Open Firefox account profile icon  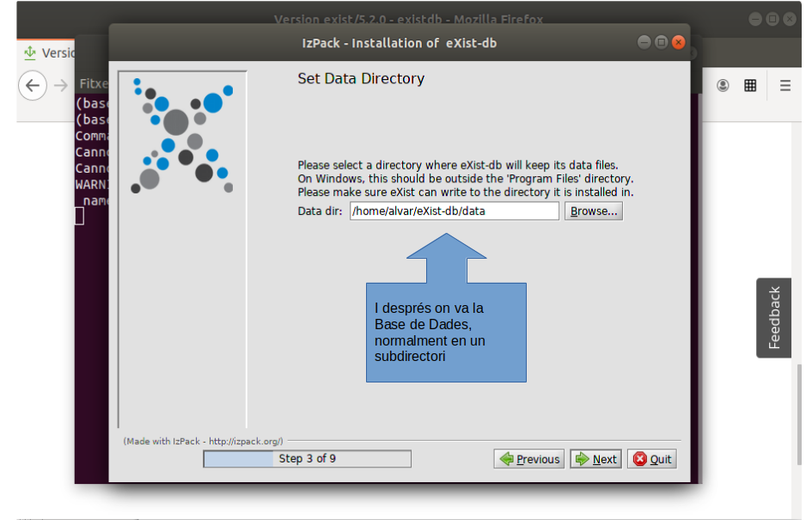pyautogui.click(x=723, y=85)
